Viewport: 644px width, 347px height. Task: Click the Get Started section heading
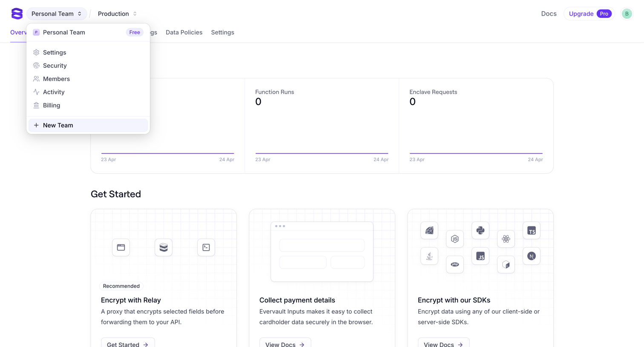point(116,194)
